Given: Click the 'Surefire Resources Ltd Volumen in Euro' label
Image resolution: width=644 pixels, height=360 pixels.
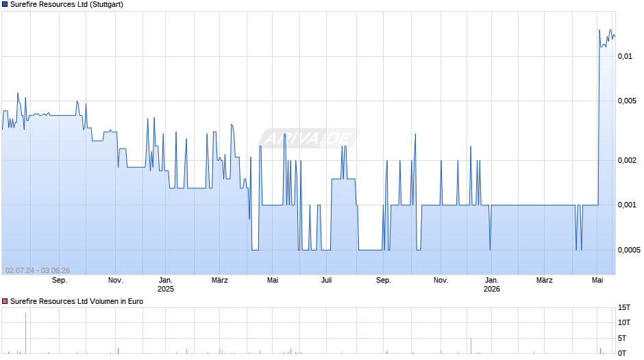Looking at the screenshot, I should click(x=77, y=301).
